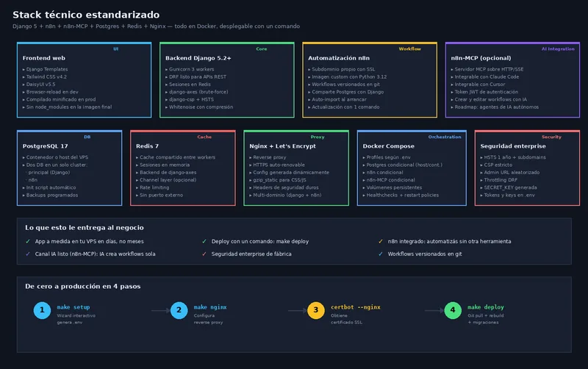Click the 'gzip_static para CSS/JS' bullet
Screen dimensions: 588x369
(x=278, y=180)
